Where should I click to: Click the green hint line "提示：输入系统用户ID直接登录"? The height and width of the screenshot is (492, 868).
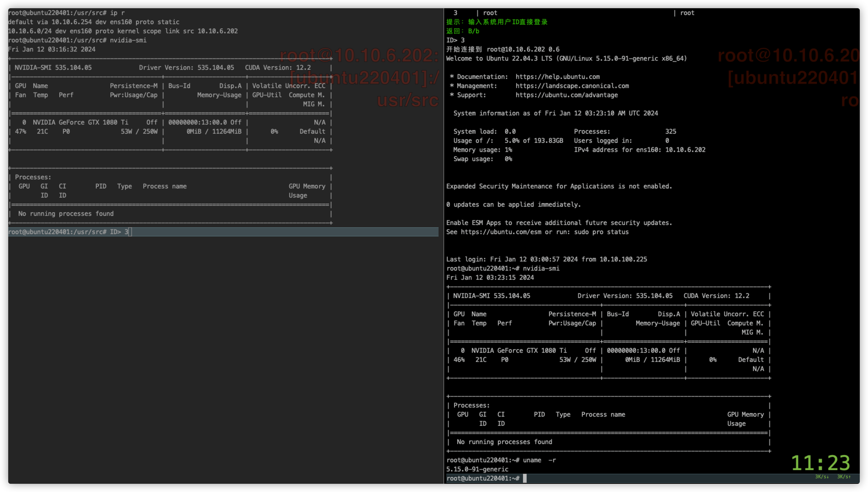pos(497,22)
